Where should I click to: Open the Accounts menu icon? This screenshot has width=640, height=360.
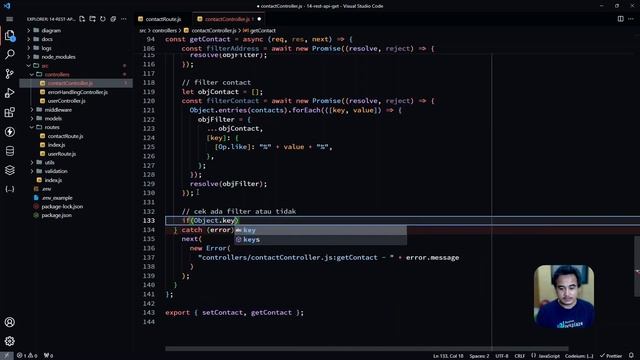[x=10, y=322]
